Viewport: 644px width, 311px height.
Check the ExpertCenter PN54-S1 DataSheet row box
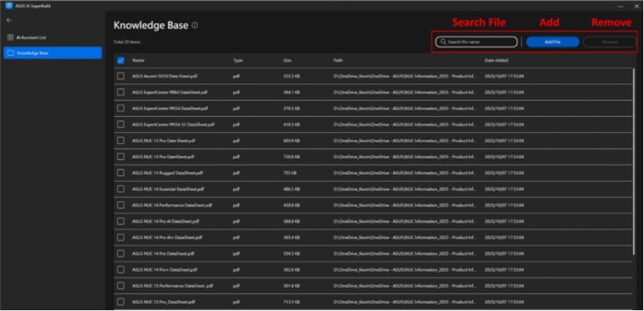tap(121, 125)
